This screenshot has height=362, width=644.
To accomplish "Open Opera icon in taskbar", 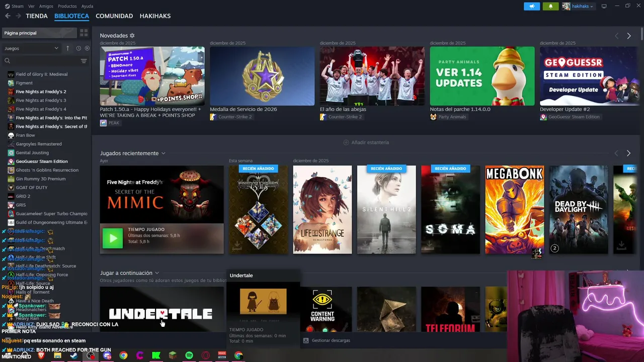I will [x=206, y=355].
